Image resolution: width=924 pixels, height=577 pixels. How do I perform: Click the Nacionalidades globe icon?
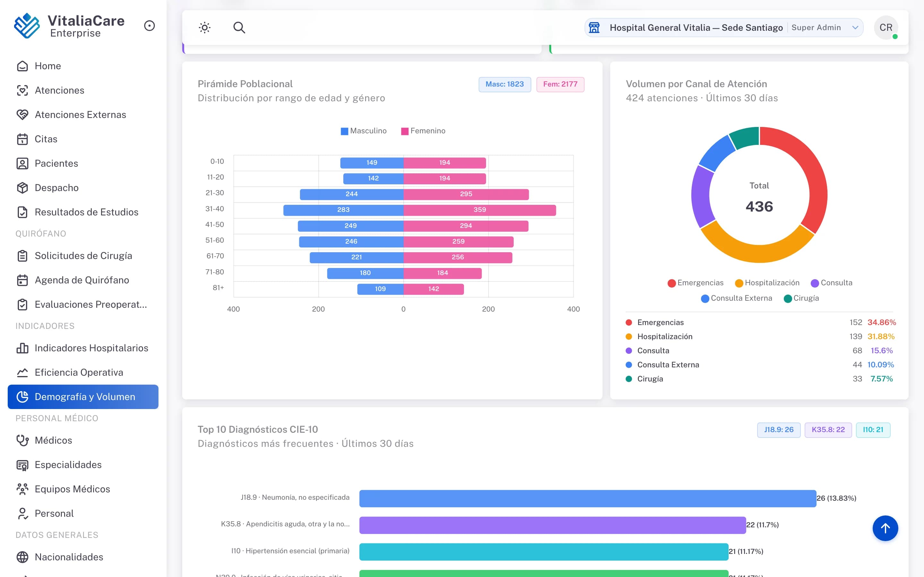coord(22,557)
